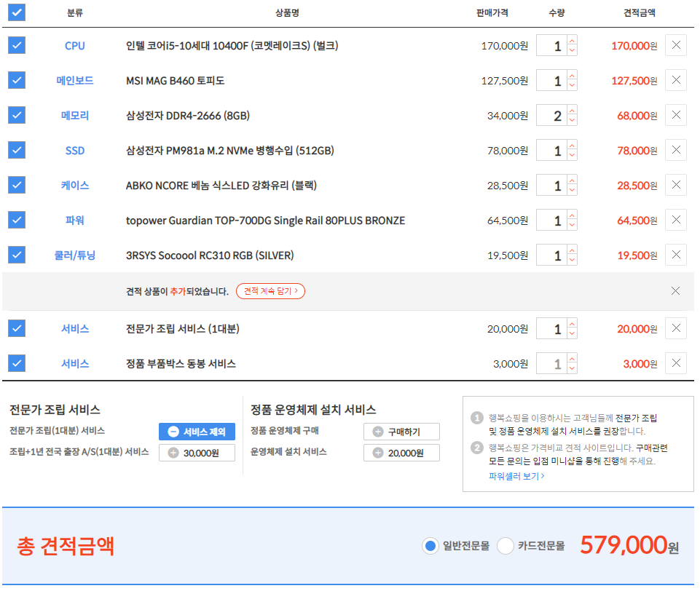Remove the 3RSYS Socoool cooler row
The height and width of the screenshot is (591, 700).
[x=675, y=255]
